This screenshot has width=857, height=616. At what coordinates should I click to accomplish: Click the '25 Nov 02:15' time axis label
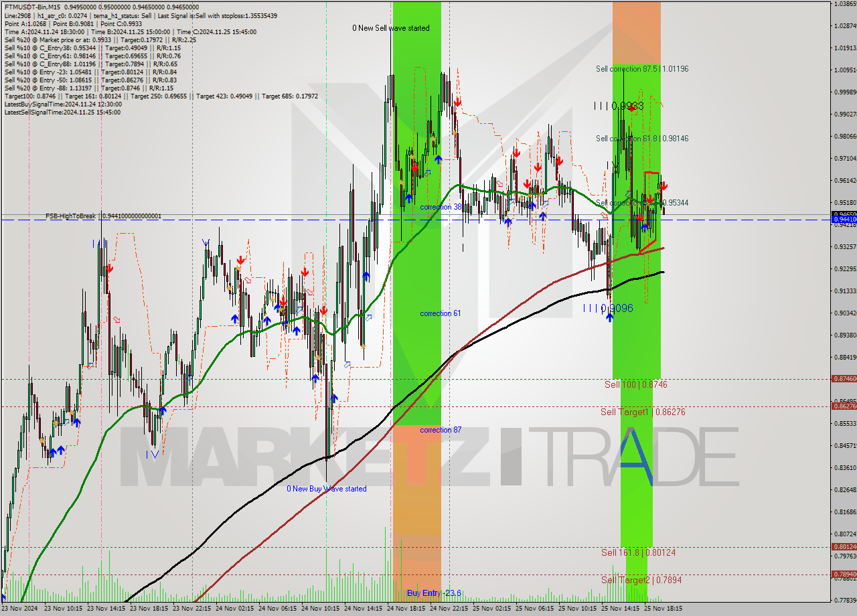(x=492, y=609)
